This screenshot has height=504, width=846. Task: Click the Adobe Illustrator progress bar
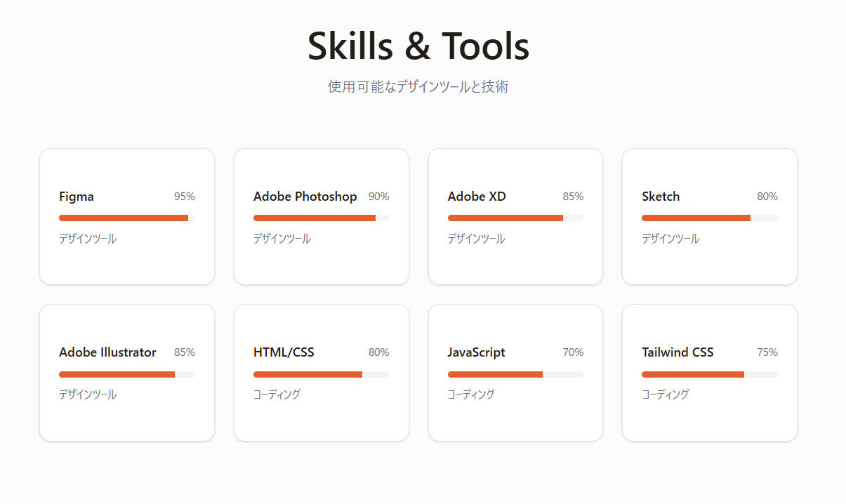127,374
